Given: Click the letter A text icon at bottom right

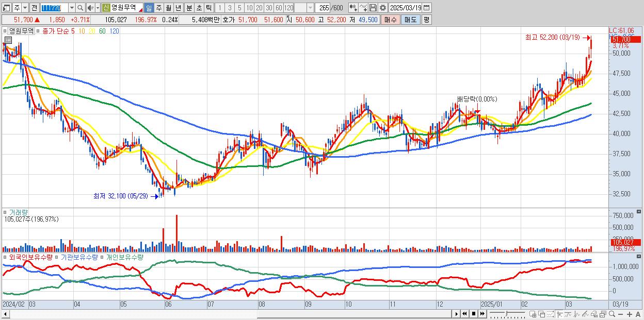Looking at the screenshot, I should click(x=638, y=314).
